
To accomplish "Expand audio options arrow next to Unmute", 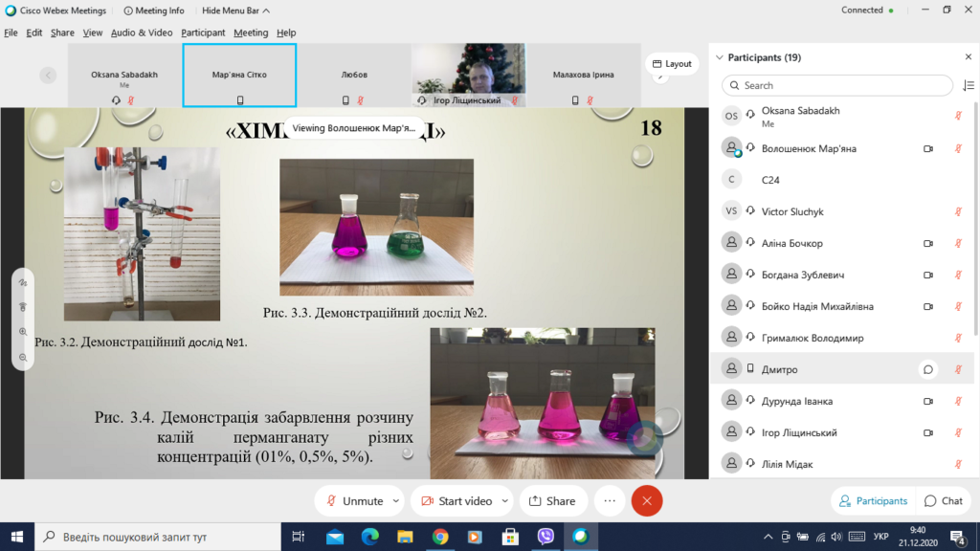I will pos(396,501).
